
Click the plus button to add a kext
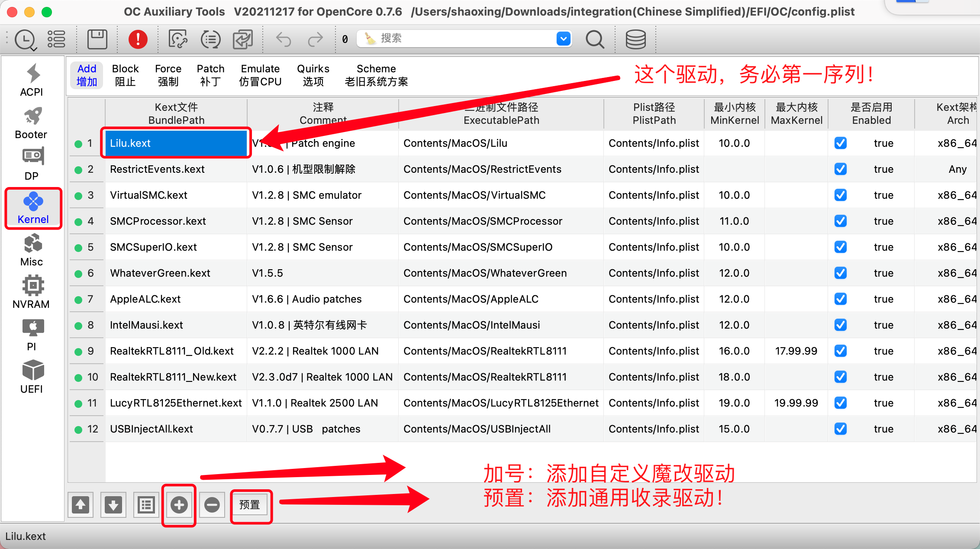179,505
